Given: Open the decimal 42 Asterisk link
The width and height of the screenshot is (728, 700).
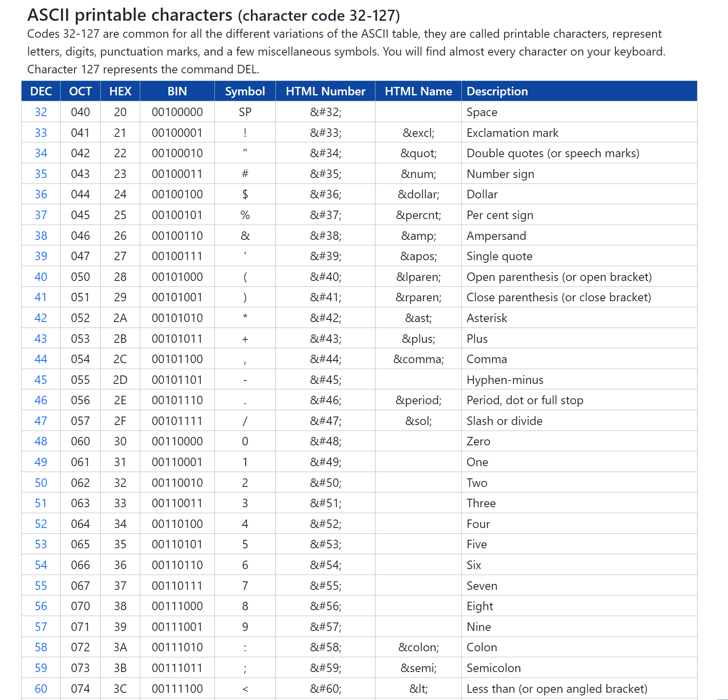Looking at the screenshot, I should 41,318.
